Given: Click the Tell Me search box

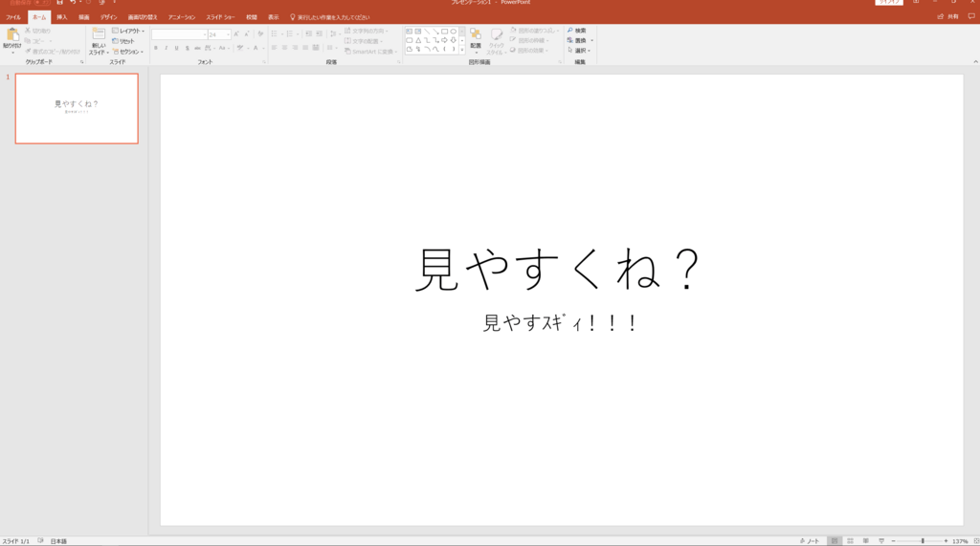Looking at the screenshot, I should 330,17.
